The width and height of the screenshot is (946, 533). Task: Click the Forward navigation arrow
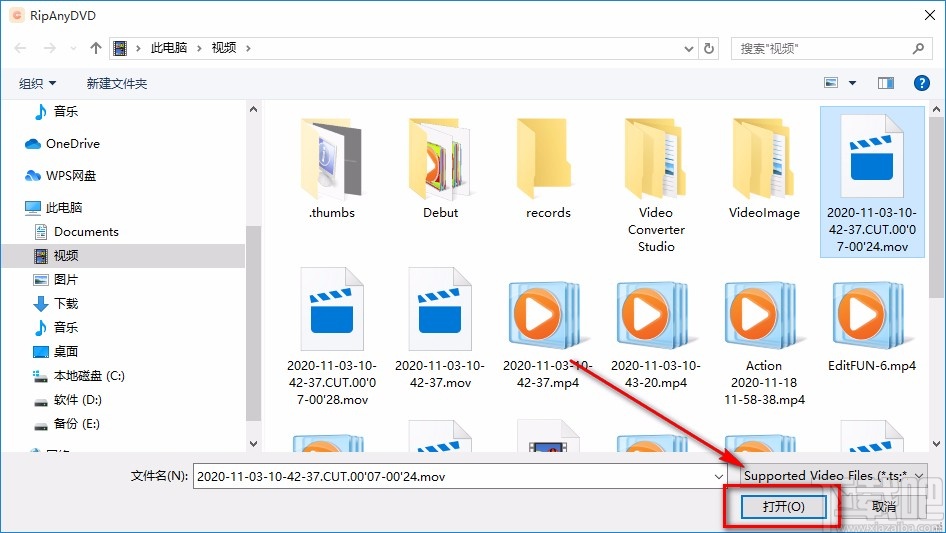[x=49, y=48]
